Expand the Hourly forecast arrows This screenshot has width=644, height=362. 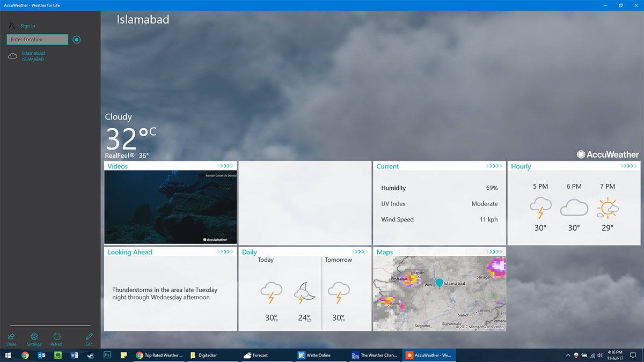coord(629,166)
